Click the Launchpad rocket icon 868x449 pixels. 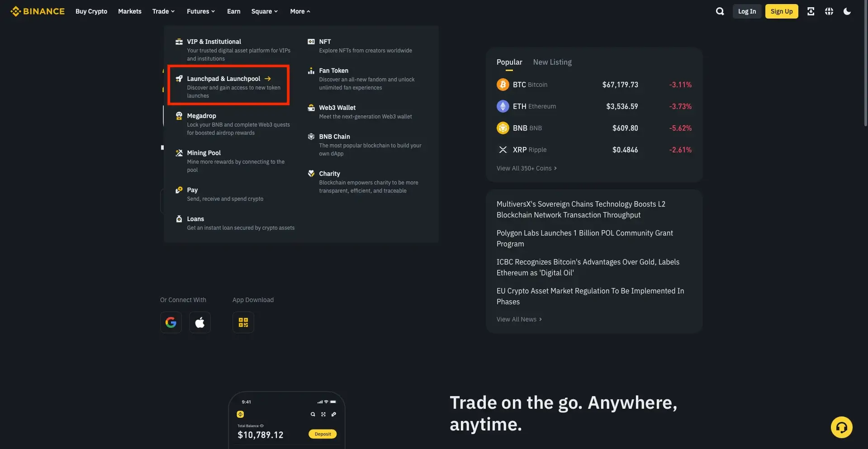pyautogui.click(x=179, y=79)
